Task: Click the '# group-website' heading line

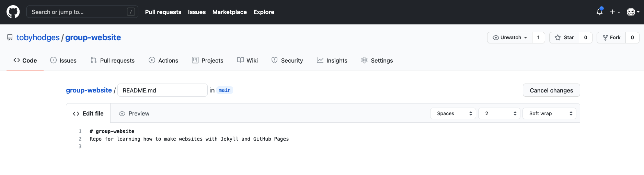Action: tap(112, 131)
